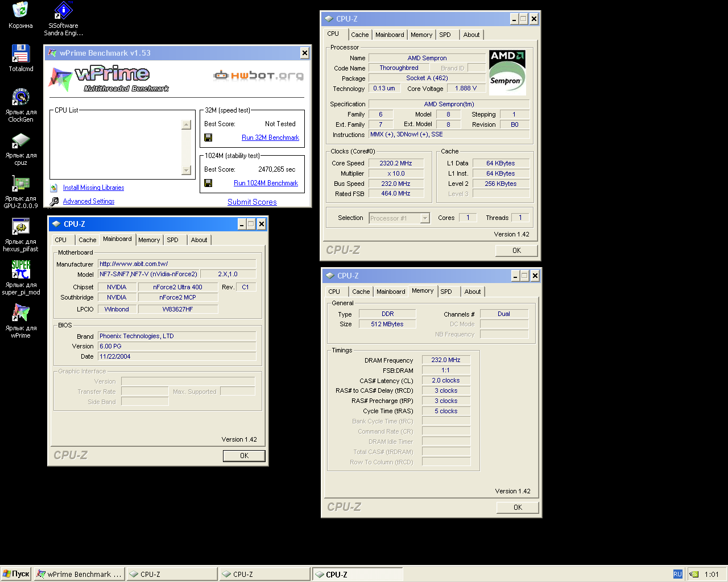
Task: Click the Install Missing Libraries icon
Action: pos(54,188)
